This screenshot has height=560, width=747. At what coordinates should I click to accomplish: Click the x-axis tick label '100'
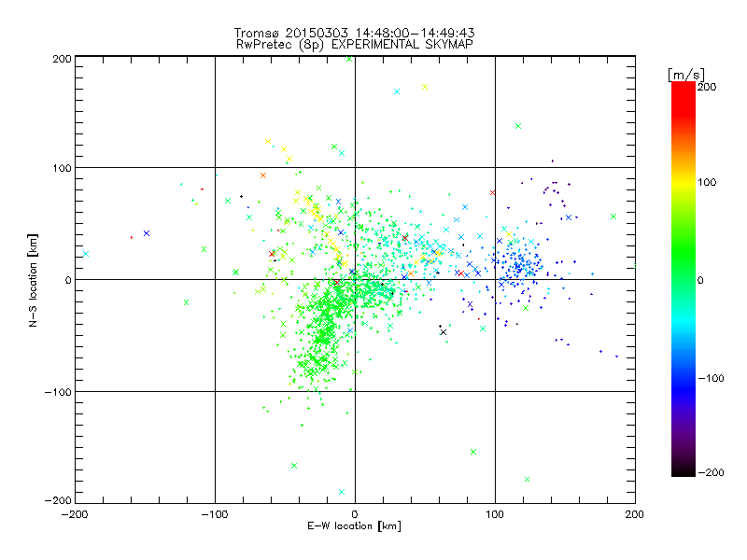495,514
